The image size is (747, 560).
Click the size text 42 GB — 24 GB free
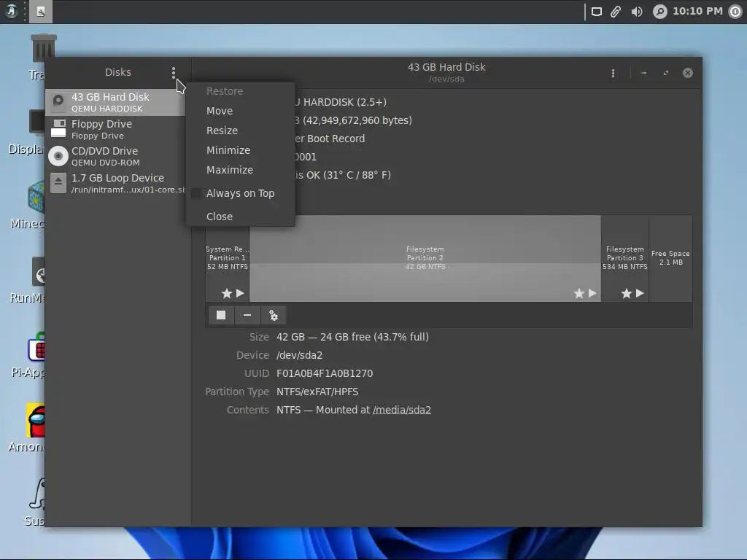pos(352,337)
